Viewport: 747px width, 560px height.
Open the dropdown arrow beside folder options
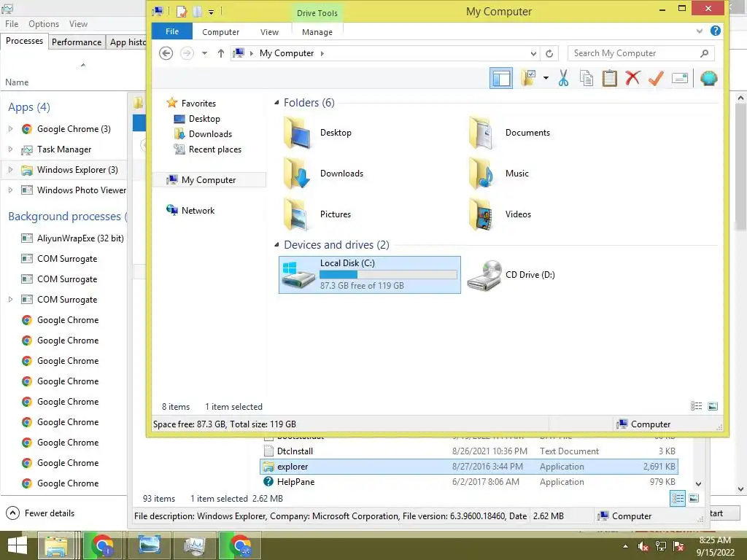(546, 77)
